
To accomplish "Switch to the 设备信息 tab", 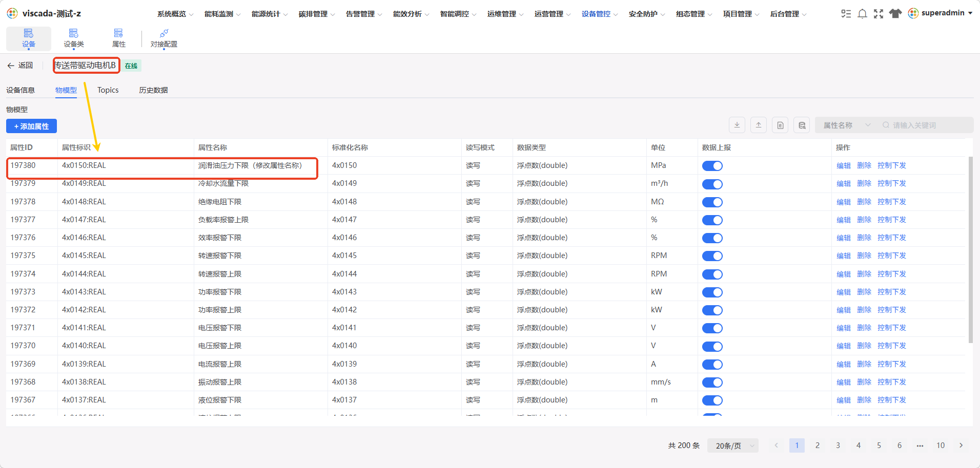I will pyautogui.click(x=21, y=90).
